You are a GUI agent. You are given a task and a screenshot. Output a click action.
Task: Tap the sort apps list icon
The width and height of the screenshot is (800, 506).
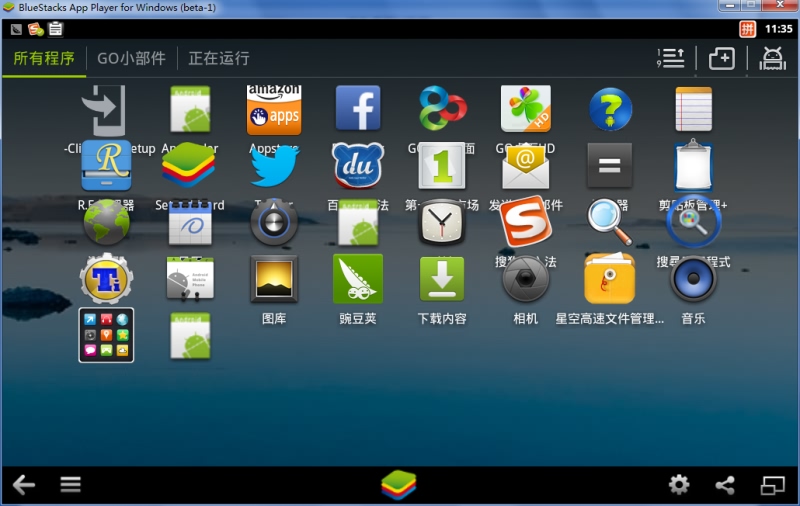pyautogui.click(x=670, y=58)
